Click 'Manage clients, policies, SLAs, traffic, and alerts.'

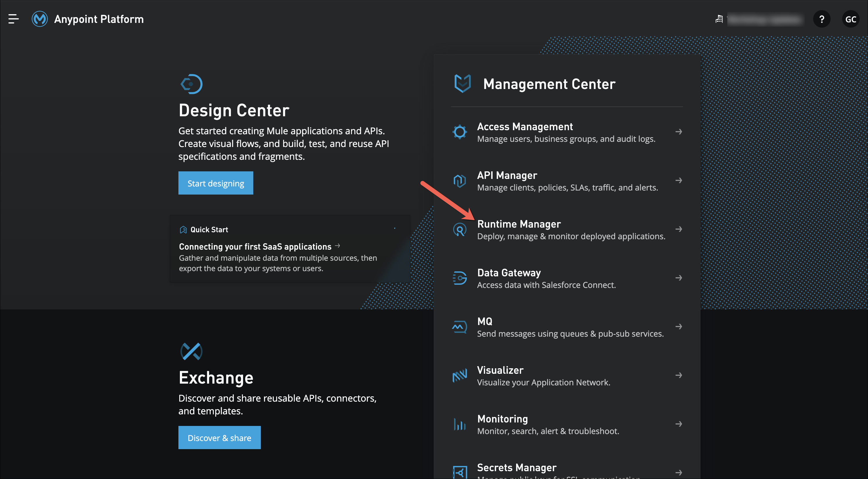click(x=567, y=188)
